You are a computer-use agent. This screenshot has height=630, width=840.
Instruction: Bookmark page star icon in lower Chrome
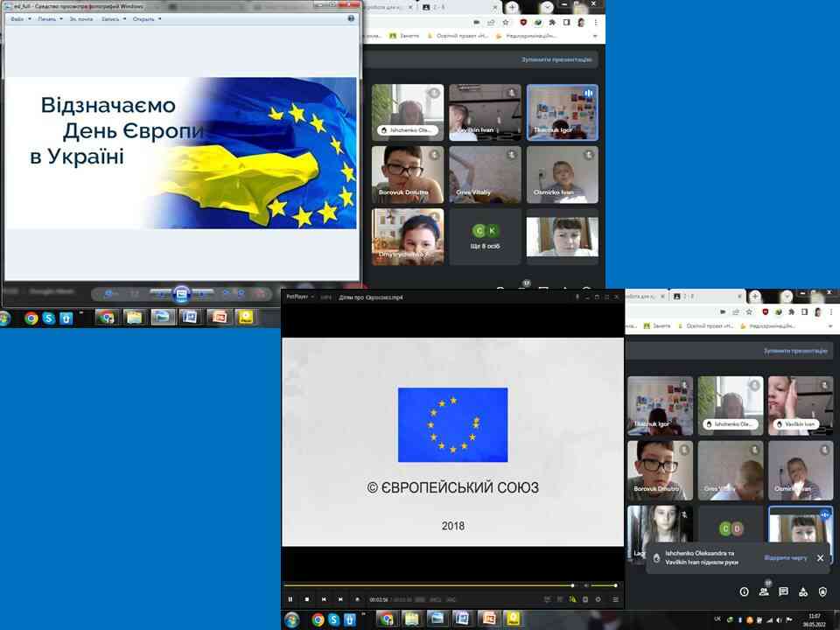749,311
